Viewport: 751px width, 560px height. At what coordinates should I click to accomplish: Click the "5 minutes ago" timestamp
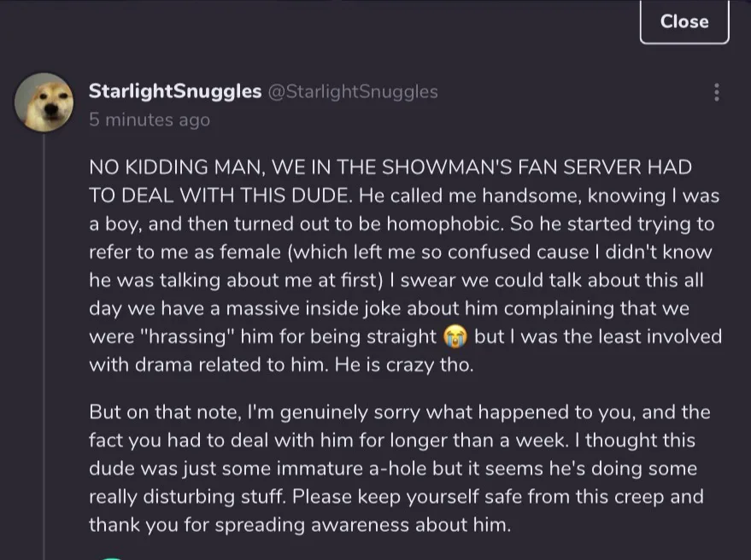pyautogui.click(x=149, y=120)
